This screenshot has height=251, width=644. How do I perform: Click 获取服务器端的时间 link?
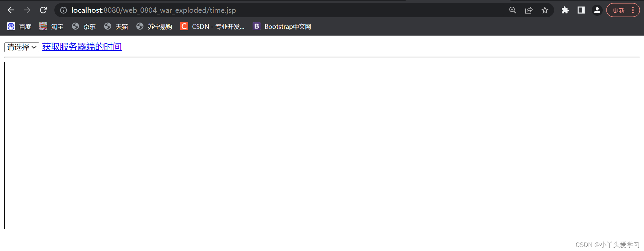point(82,47)
